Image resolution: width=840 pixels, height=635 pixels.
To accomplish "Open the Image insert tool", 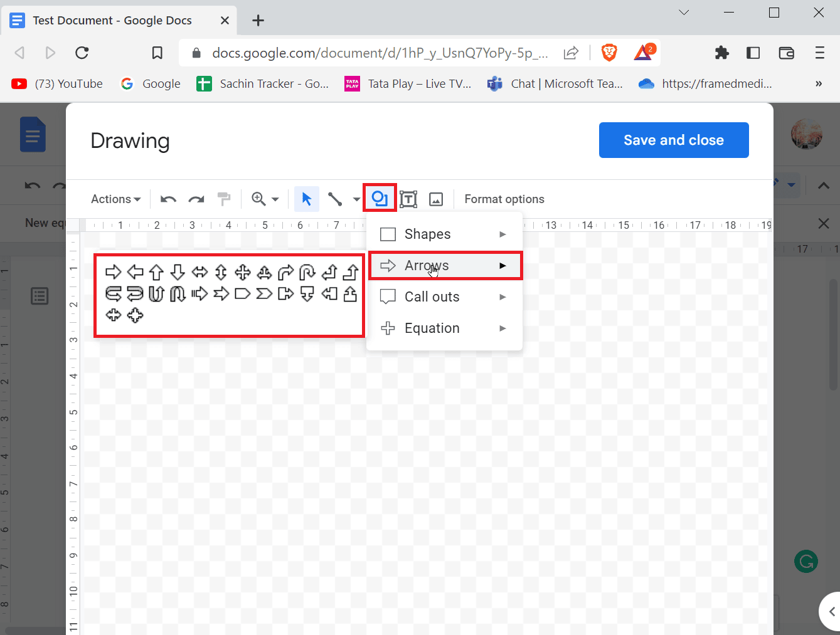I will pos(435,198).
